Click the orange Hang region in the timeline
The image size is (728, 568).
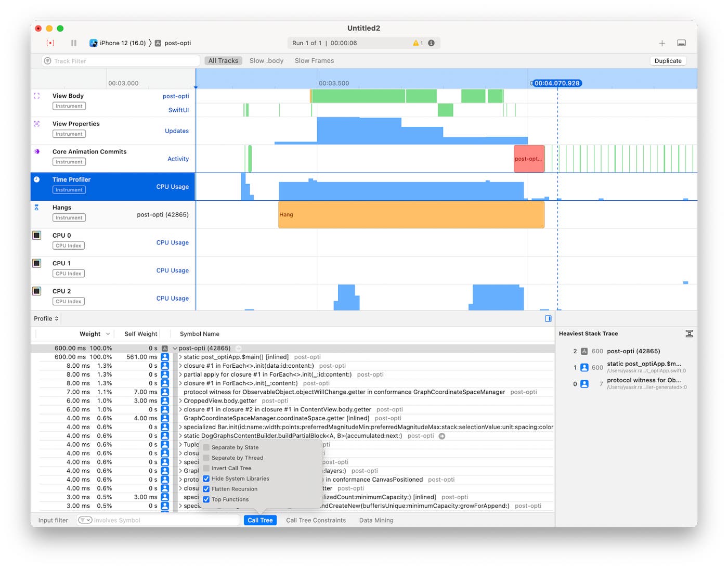click(x=411, y=214)
